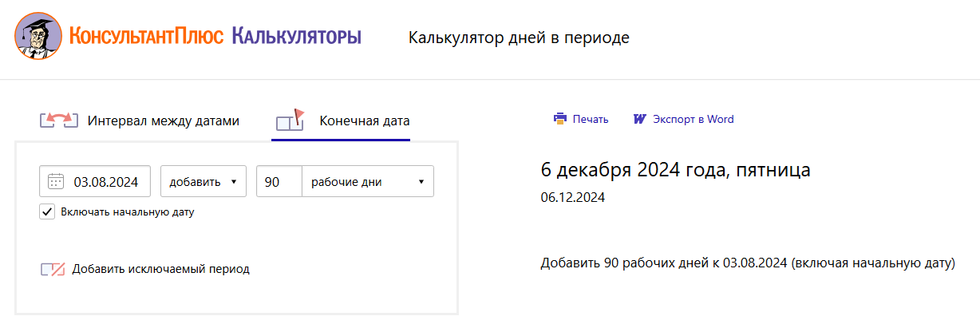This screenshot has height=328, width=980.
Task: Click the flag icon for Конечная дата
Action: tap(290, 121)
